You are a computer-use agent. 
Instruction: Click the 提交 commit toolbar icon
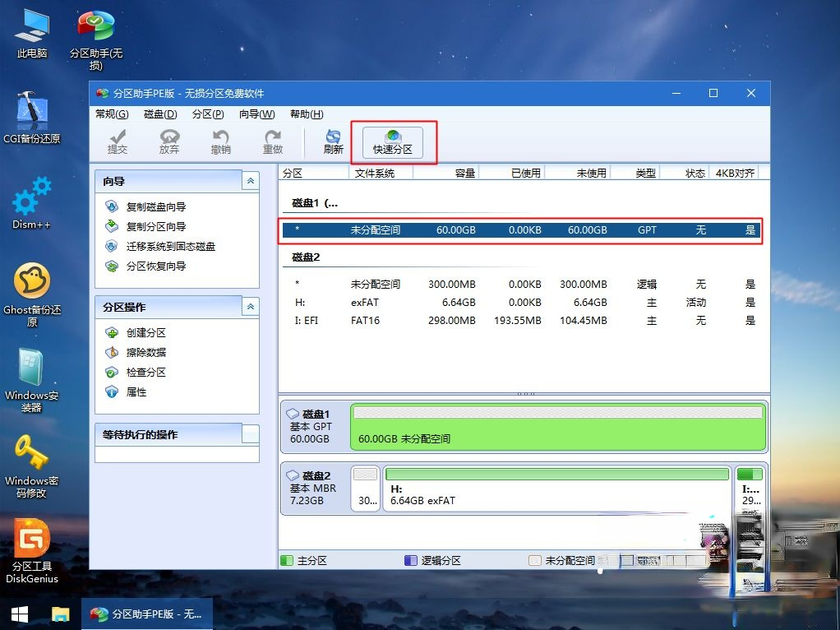pyautogui.click(x=118, y=142)
